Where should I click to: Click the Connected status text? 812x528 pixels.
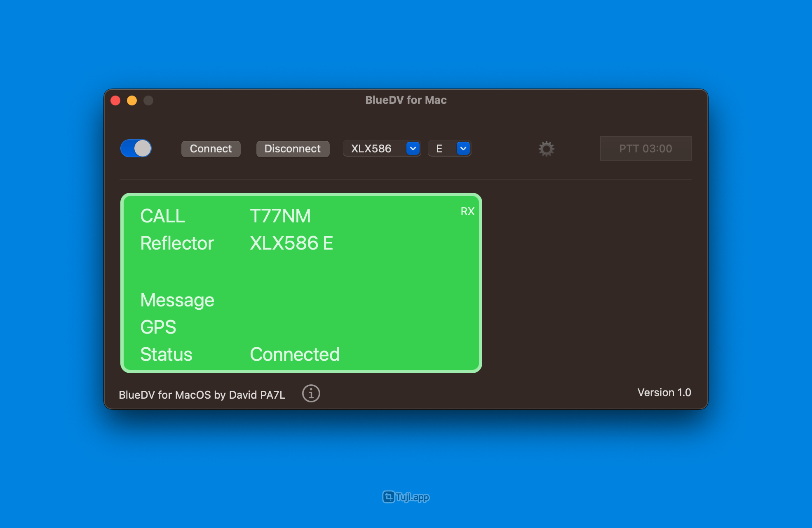(x=295, y=354)
